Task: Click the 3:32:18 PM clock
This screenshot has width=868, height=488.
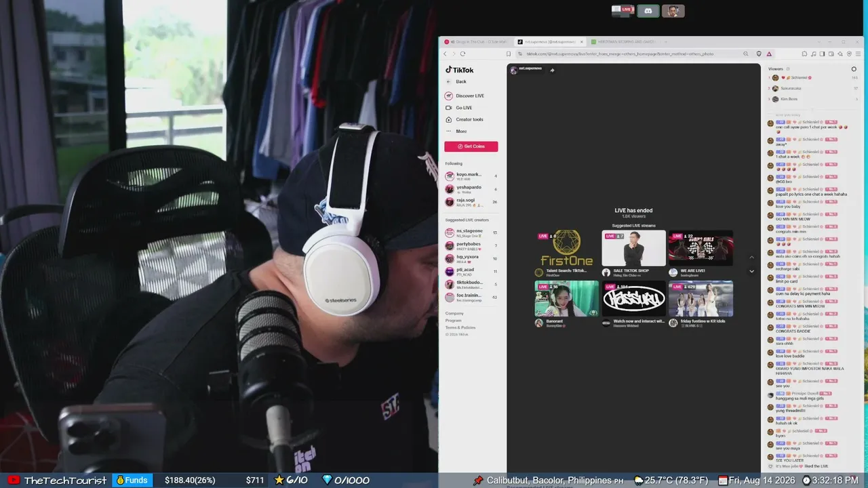Action: coord(830,481)
